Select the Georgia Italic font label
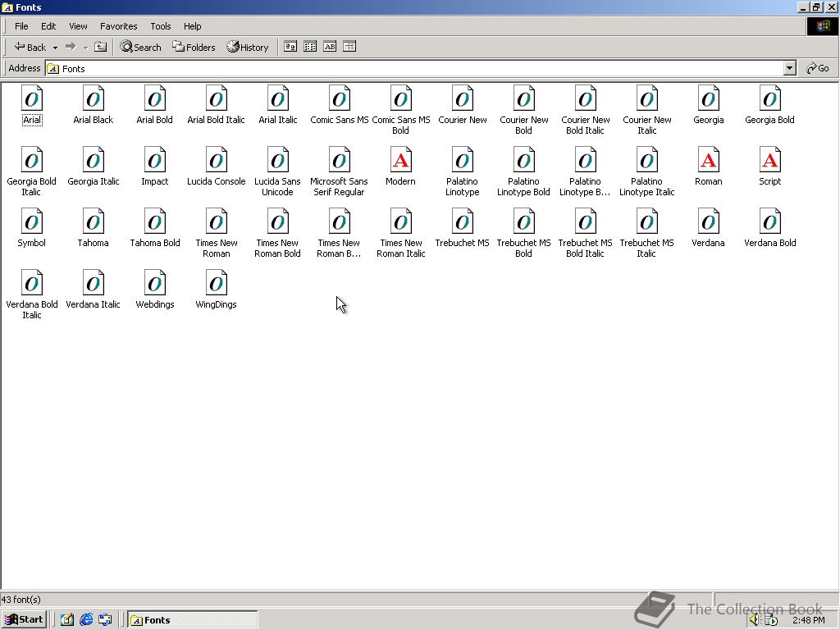Image resolution: width=840 pixels, height=630 pixels. (x=94, y=181)
